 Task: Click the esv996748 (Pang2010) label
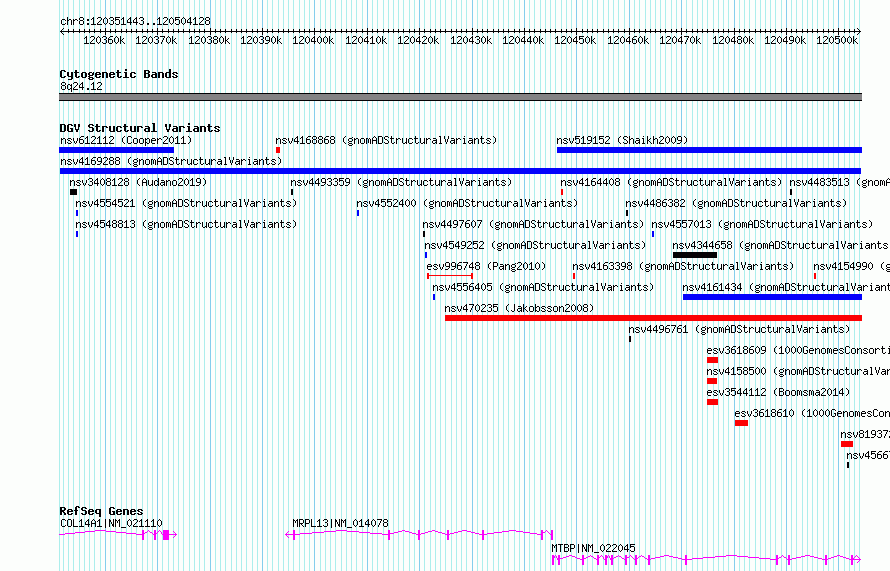486,266
